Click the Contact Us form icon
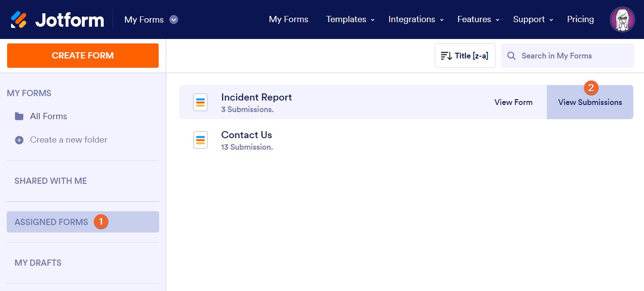 200,140
